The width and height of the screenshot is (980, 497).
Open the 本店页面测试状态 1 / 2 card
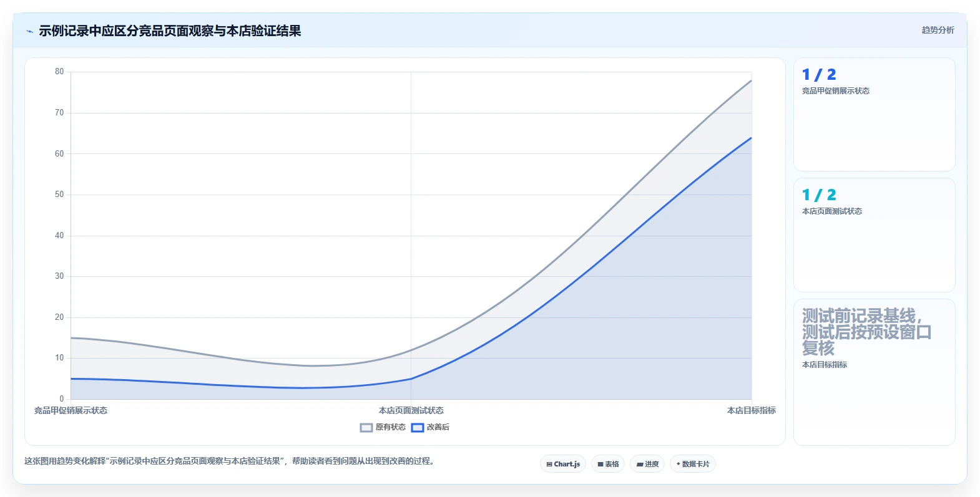[875, 235]
